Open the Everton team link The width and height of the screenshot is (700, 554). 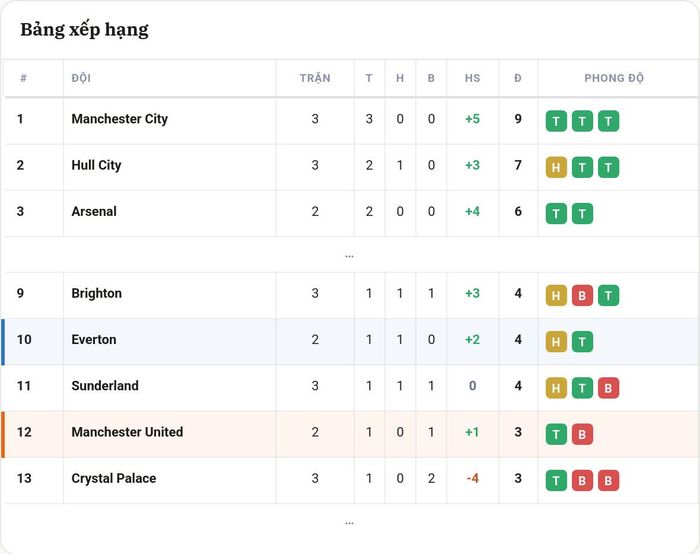click(x=94, y=339)
